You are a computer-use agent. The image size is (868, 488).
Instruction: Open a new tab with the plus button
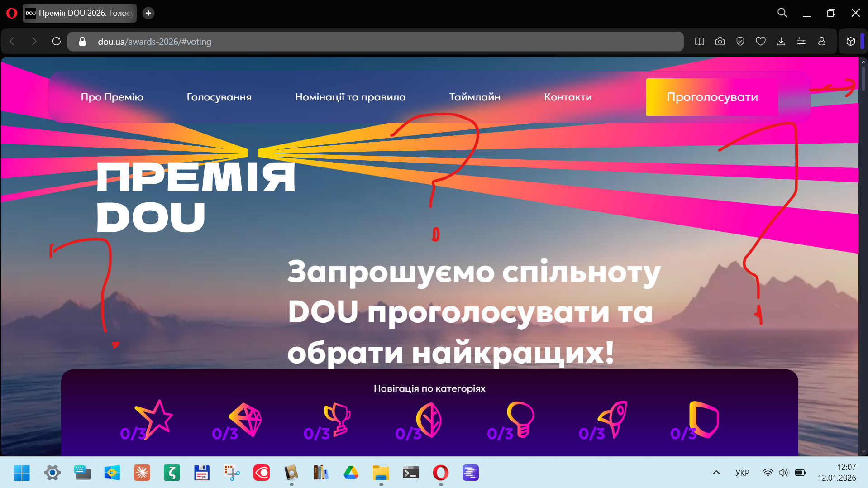[148, 13]
